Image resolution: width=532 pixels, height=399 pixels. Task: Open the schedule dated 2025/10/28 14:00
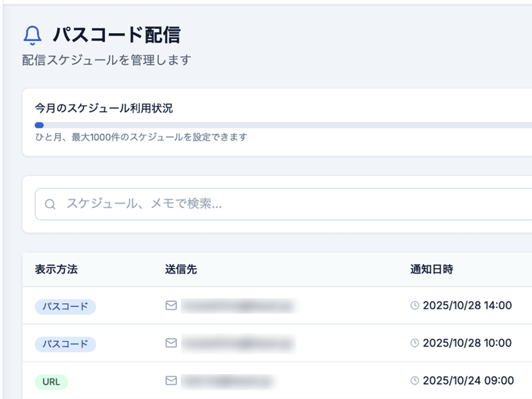pos(467,305)
